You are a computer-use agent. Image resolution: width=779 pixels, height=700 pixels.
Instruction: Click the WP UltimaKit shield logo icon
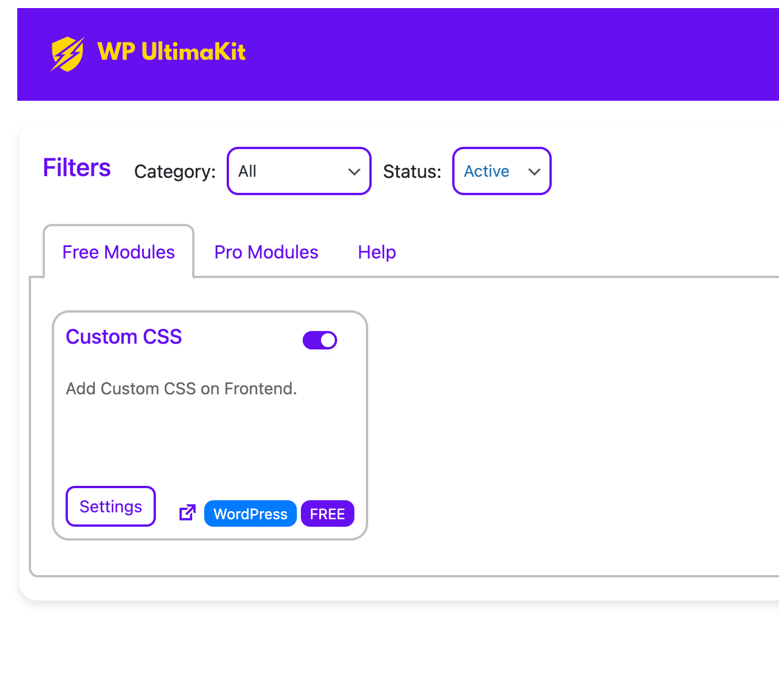point(67,54)
